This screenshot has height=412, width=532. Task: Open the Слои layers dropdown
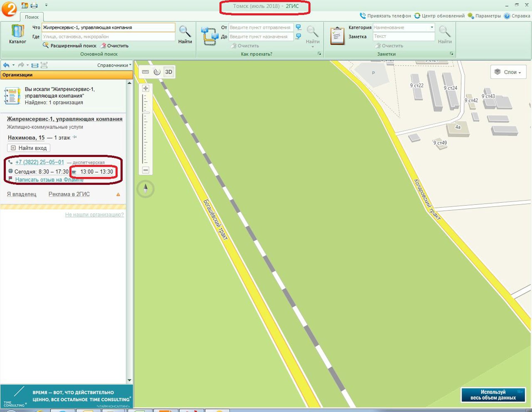pyautogui.click(x=508, y=72)
